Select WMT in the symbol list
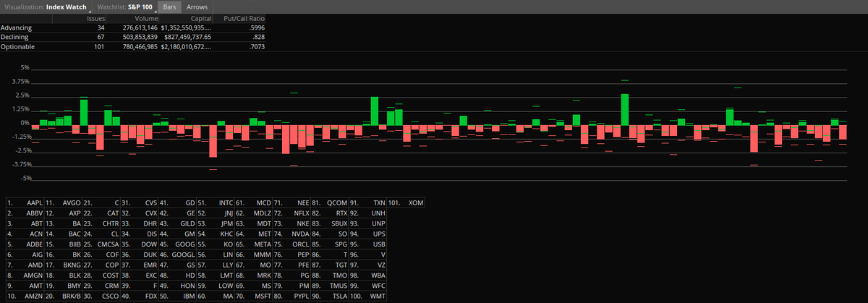Viewport: 868px width, 303px height. (378, 296)
